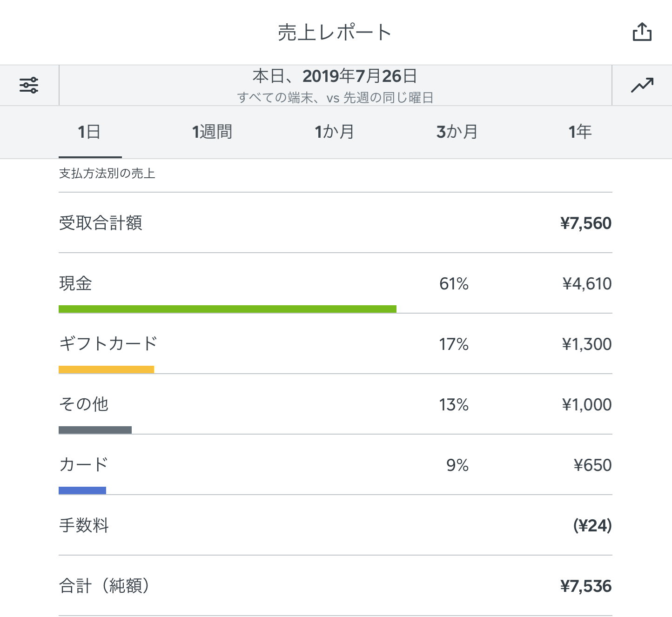This screenshot has width=672, height=617.
Task: Click the green 現金 progress bar
Action: [227, 308]
